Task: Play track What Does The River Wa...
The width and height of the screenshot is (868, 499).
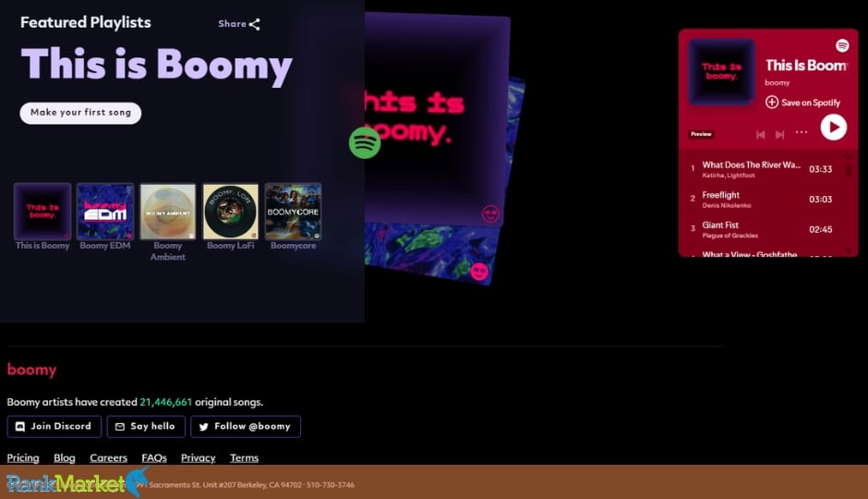Action: 752,164
